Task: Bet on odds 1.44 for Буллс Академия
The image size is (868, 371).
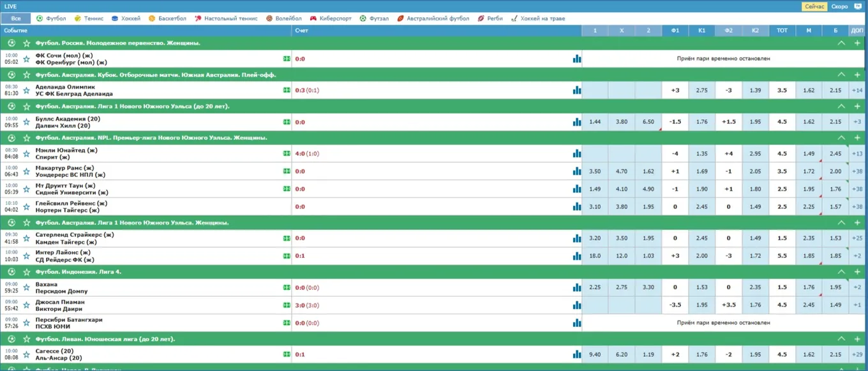Action: (595, 122)
